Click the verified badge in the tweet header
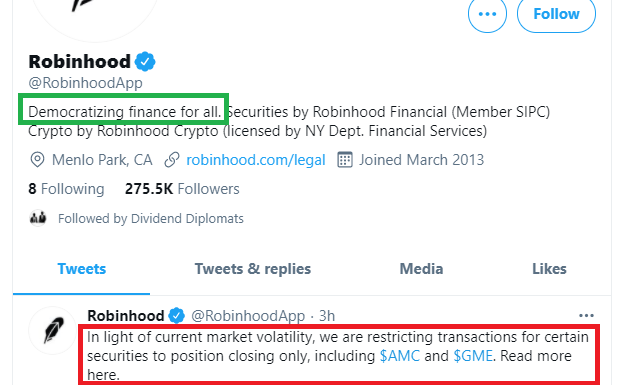This screenshot has width=636, height=385. click(x=176, y=316)
